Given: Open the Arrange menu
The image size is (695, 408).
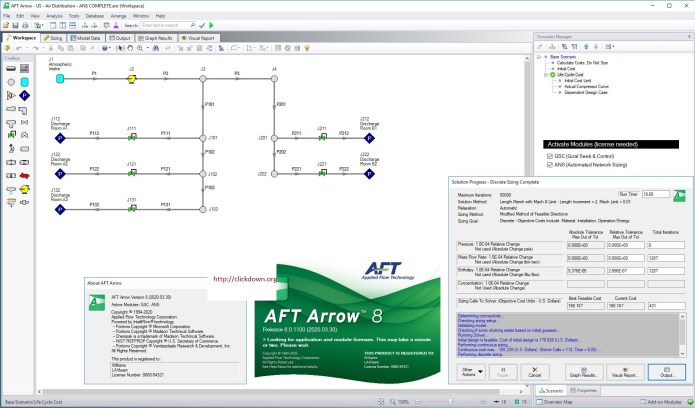Looking at the screenshot, I should (x=118, y=16).
